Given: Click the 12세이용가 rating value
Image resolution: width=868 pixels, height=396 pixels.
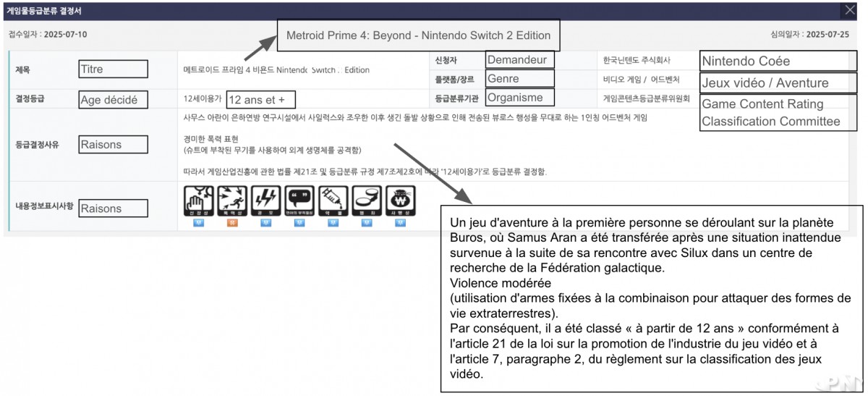Looking at the screenshot, I should point(203,98).
